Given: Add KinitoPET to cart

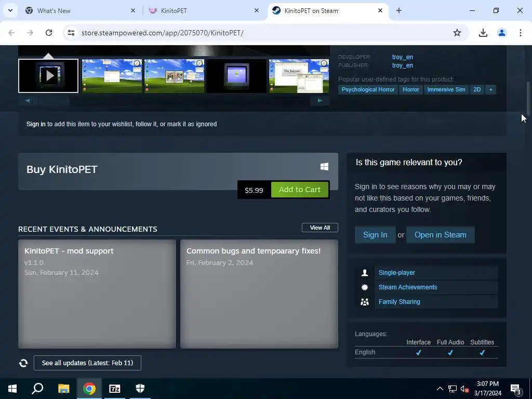Looking at the screenshot, I should [300, 190].
